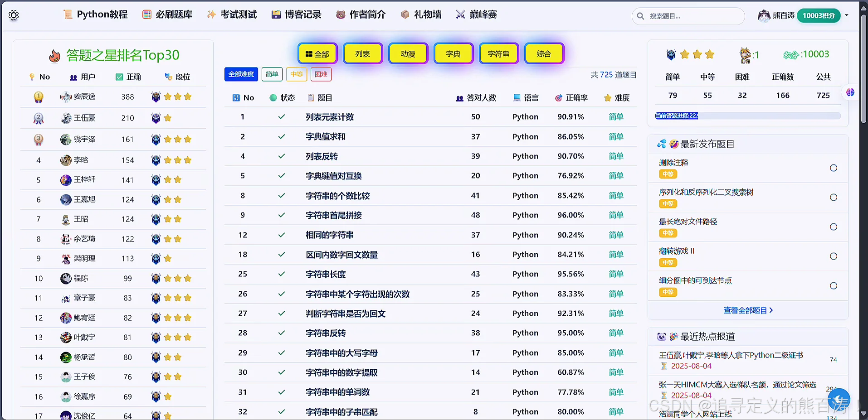Toggle the 中等 difficulty filter

[297, 74]
